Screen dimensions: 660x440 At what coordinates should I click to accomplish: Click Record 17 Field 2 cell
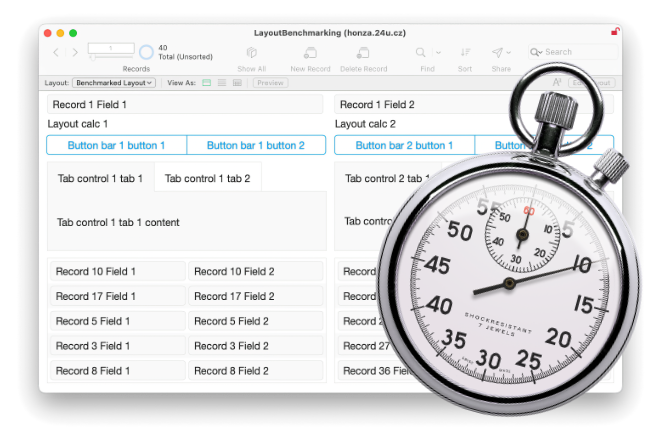[x=255, y=296]
